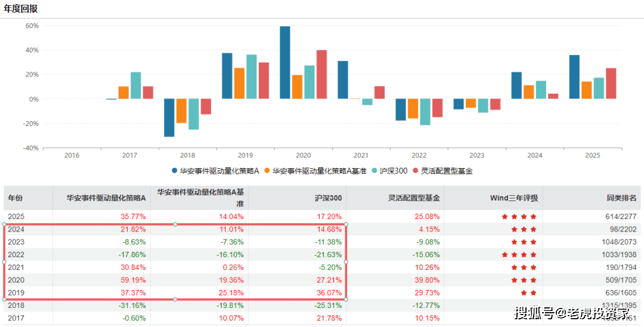Click the 37.37% table cell

[x=133, y=293]
